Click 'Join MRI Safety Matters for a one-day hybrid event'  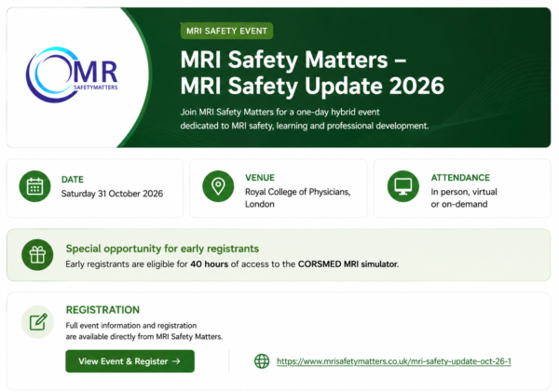(x=279, y=113)
